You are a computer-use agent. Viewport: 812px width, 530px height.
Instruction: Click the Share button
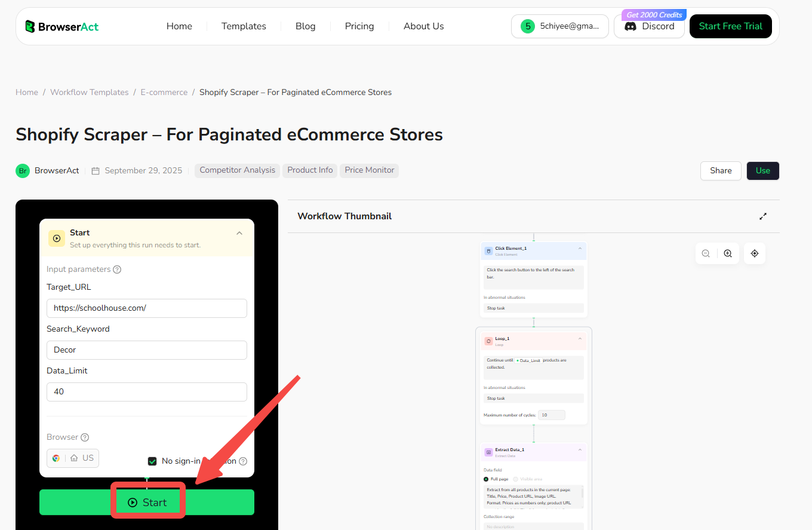click(x=721, y=170)
